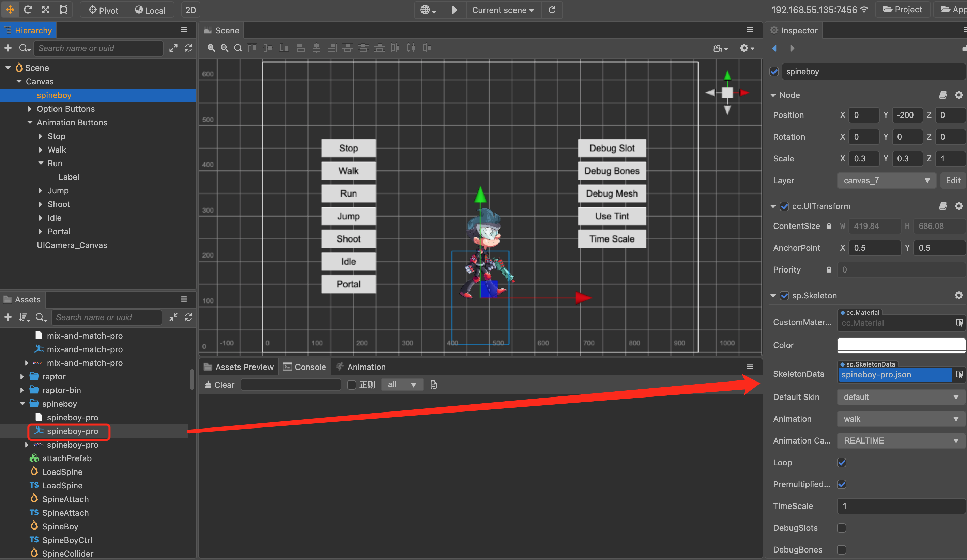Image resolution: width=967 pixels, height=560 pixels.
Task: Click the Debug Bones button in scene
Action: pos(612,171)
